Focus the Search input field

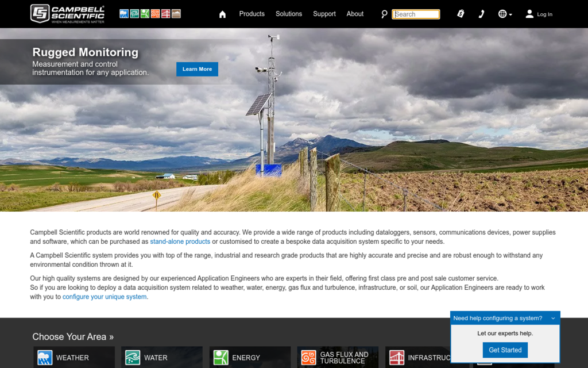[x=416, y=14]
